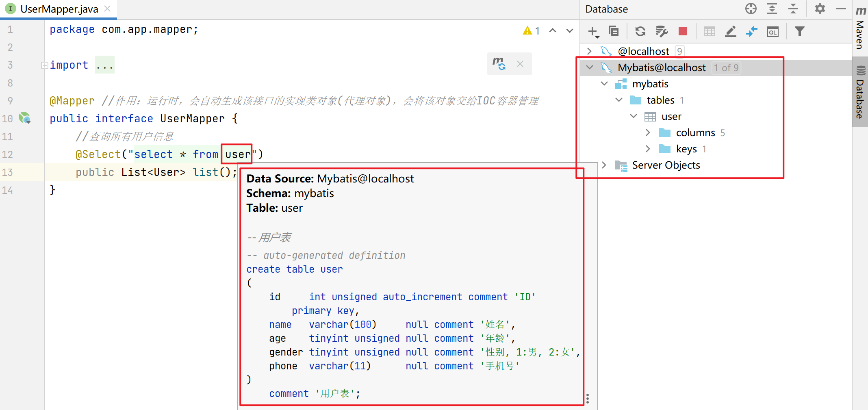Click 'user' in the select statement
Image resolution: width=868 pixels, height=410 pixels.
pos(238,154)
